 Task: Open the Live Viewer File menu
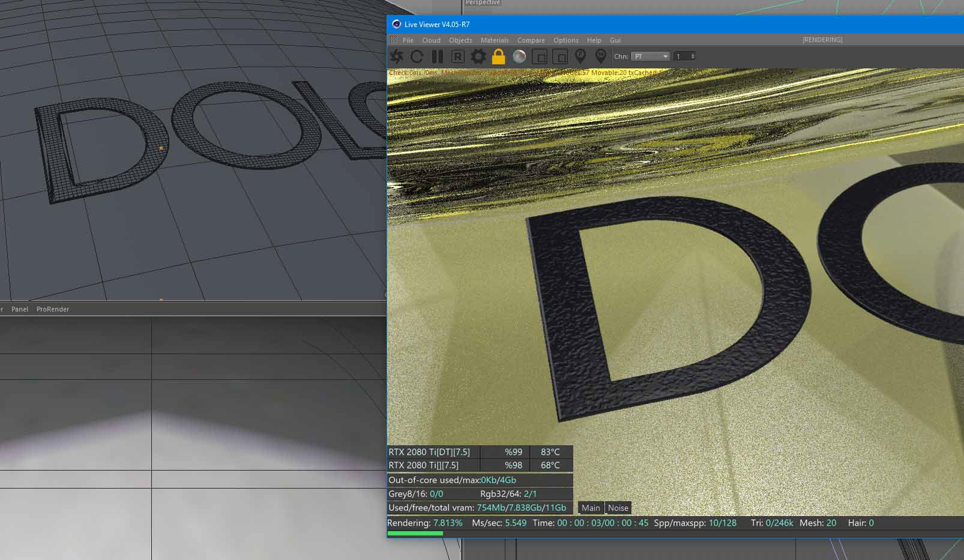[x=408, y=40]
